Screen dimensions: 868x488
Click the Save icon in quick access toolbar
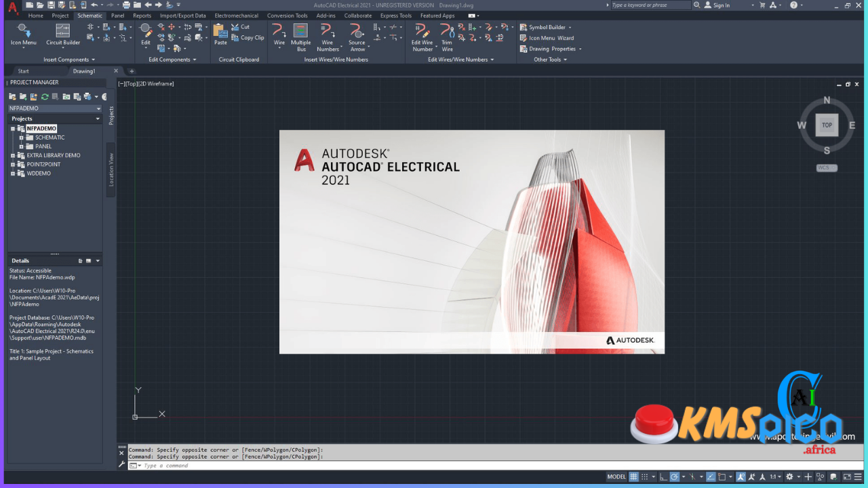51,5
